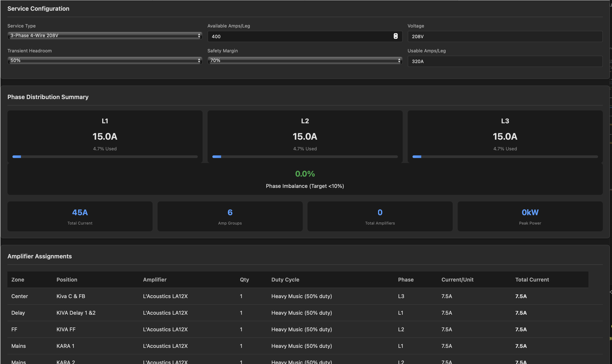Click the Duty Cycle column header
Screen dimensions: 612x364
click(285, 280)
